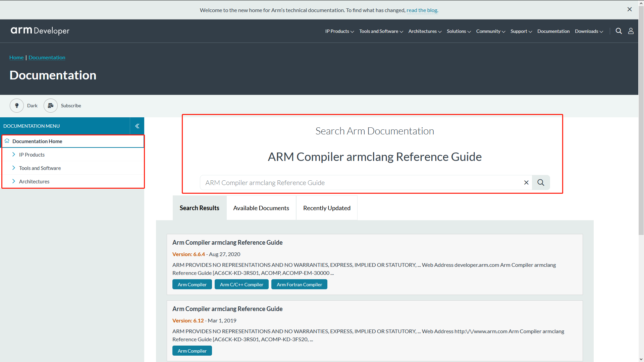Toggle Dark mode lightbulb icon
This screenshot has width=644, height=362.
click(x=17, y=106)
